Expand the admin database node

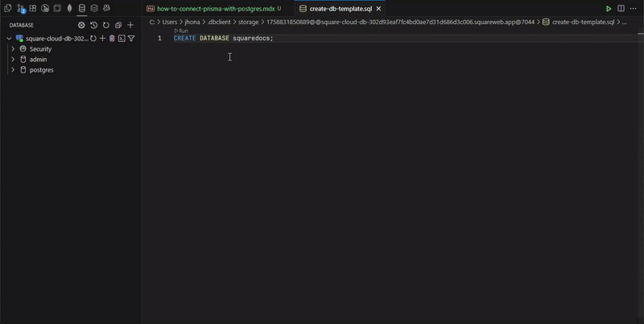(x=13, y=60)
